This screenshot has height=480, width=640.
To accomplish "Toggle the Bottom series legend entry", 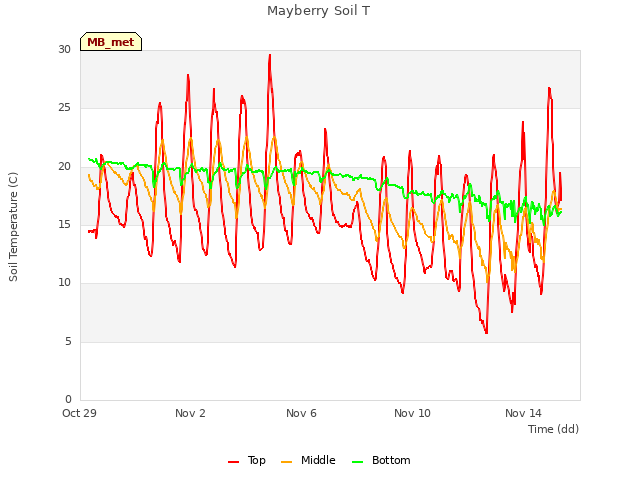I will (381, 460).
